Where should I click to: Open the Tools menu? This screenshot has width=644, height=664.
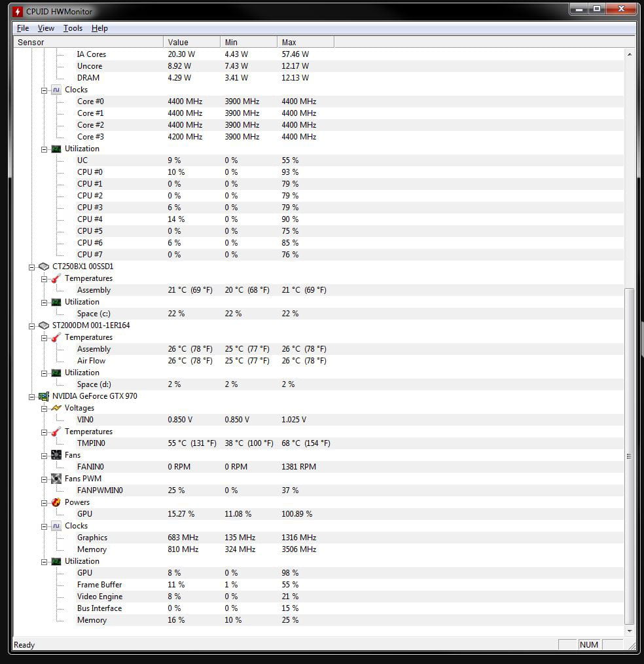point(73,28)
